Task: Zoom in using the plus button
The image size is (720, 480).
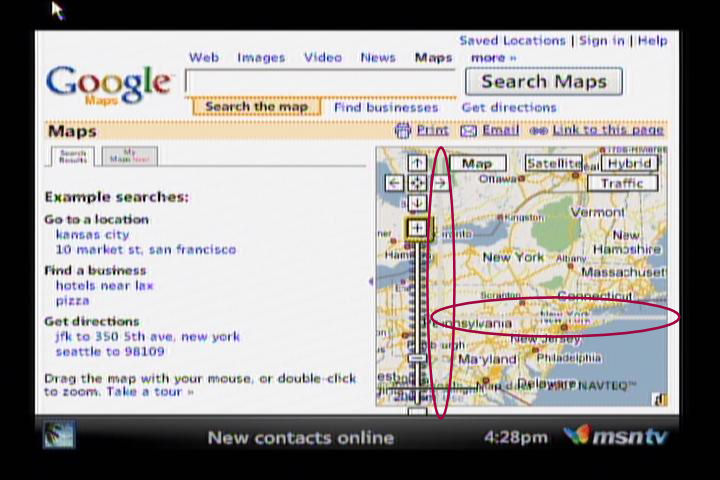Action: [417, 229]
